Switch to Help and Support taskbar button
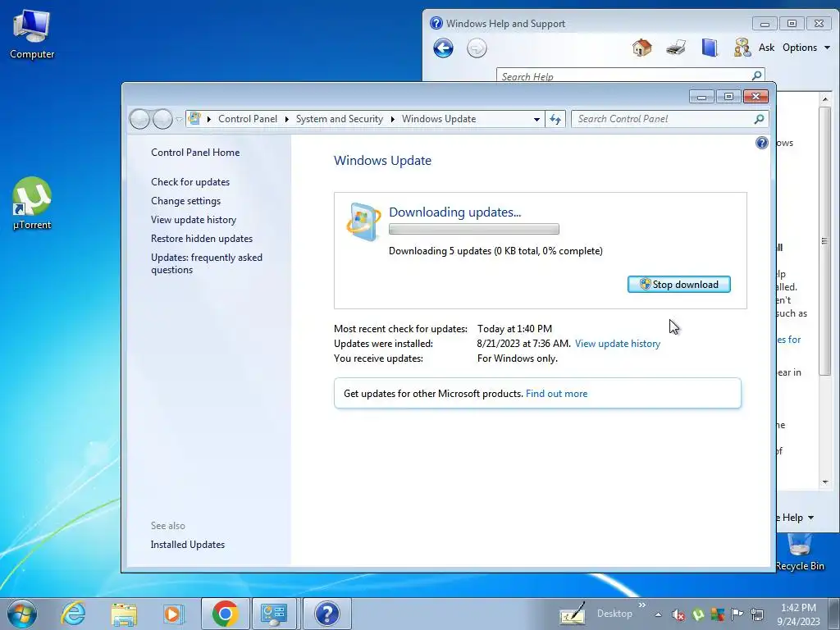The image size is (840, 630). (326, 614)
